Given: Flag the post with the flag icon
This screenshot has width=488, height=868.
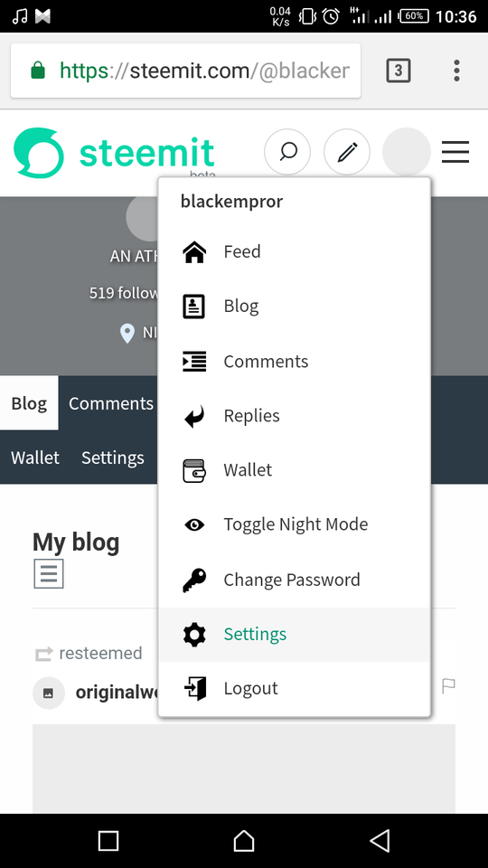Looking at the screenshot, I should pyautogui.click(x=448, y=686).
